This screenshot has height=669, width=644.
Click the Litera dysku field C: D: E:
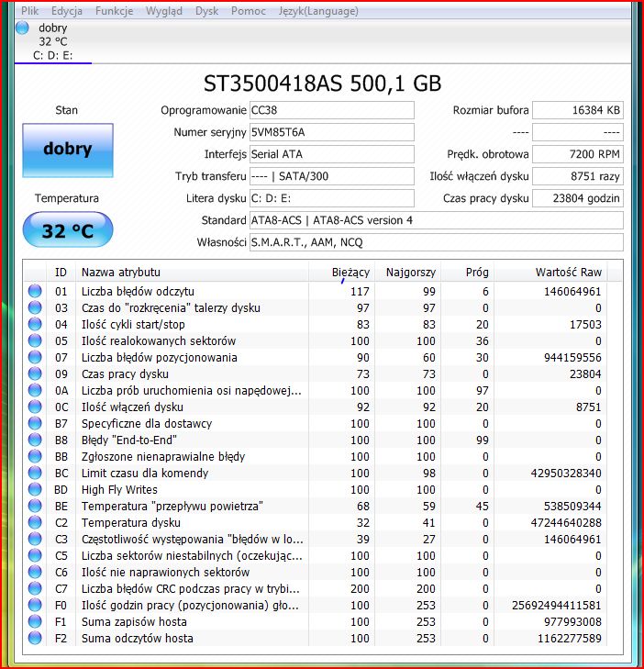331,198
